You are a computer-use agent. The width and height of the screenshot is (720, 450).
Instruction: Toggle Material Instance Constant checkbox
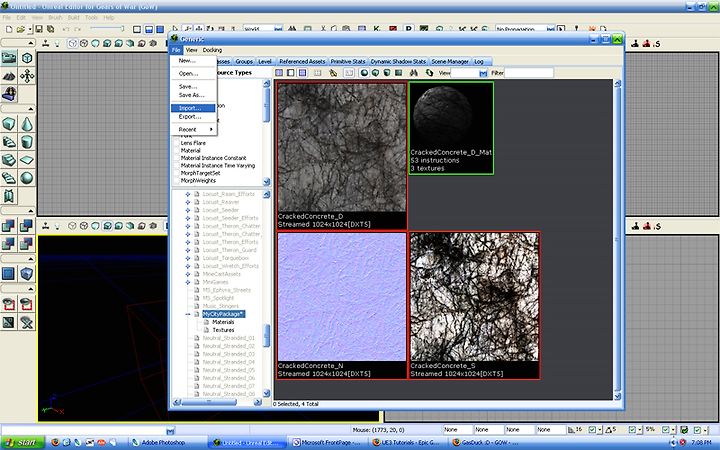pyautogui.click(x=176, y=158)
